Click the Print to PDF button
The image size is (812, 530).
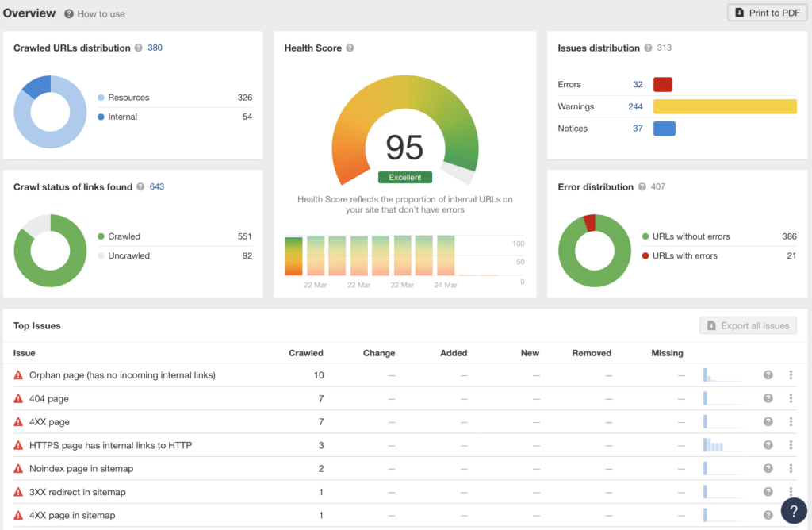[x=767, y=13]
